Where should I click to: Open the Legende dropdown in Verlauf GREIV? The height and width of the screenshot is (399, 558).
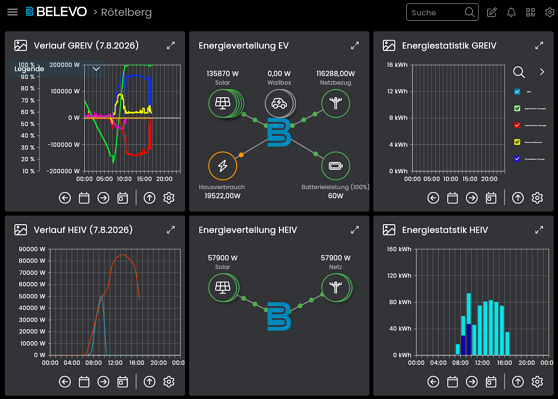click(57, 69)
